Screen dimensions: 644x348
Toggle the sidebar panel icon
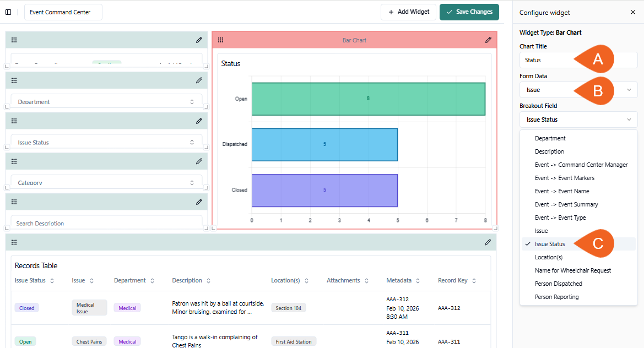coord(8,12)
